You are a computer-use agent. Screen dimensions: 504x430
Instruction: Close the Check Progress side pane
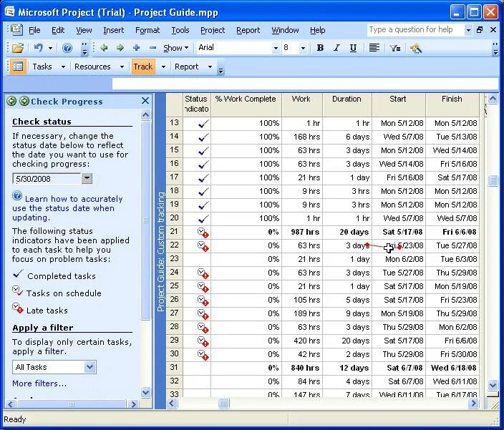coord(145,101)
